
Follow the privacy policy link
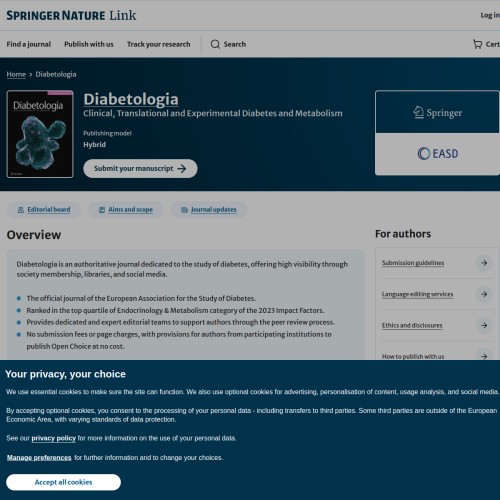54,438
